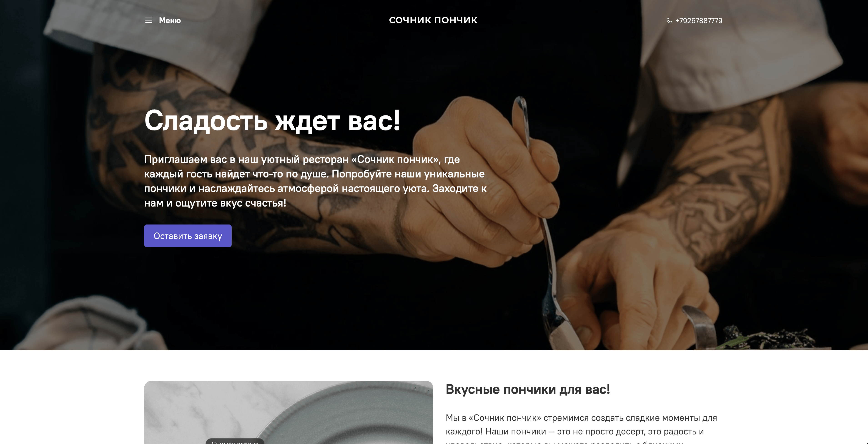Click the word «счастья!» in hero text
Image resolution: width=868 pixels, height=444 pixels.
pyautogui.click(x=266, y=203)
